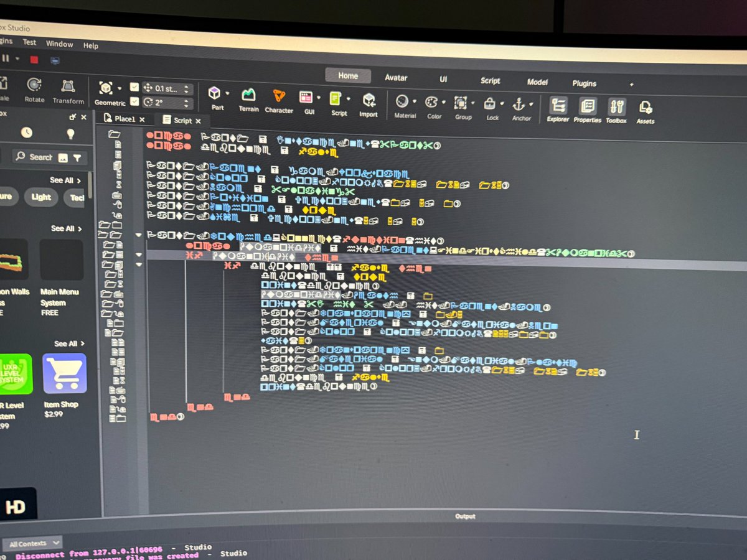Screen dimensions: 747x560
Task: Show recent items via clock icon
Action: pos(26,132)
